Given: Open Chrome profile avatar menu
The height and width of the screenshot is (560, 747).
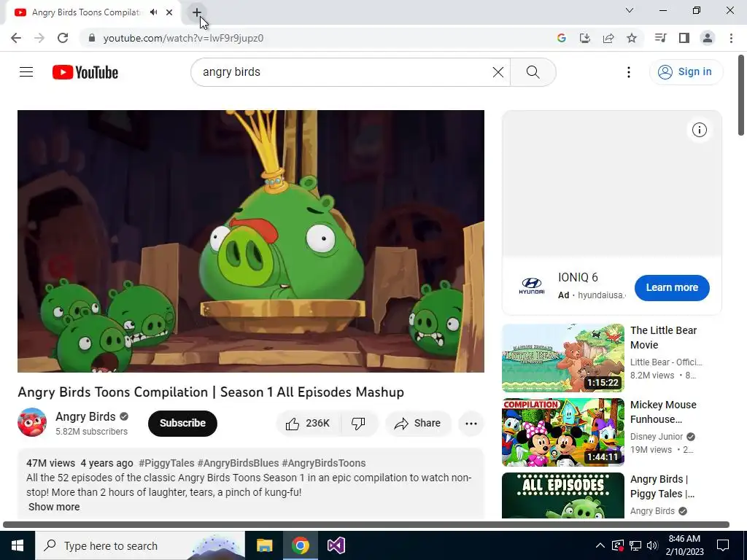Looking at the screenshot, I should [x=708, y=38].
